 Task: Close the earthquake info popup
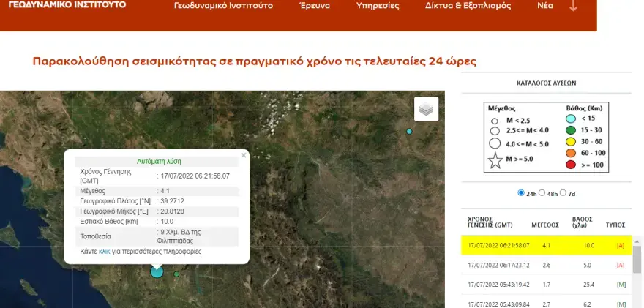click(x=244, y=155)
